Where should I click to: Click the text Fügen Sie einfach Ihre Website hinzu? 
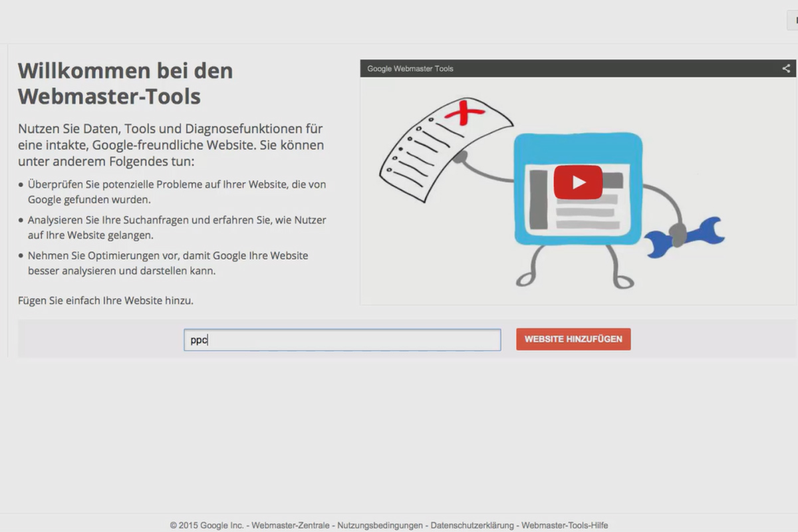106,301
